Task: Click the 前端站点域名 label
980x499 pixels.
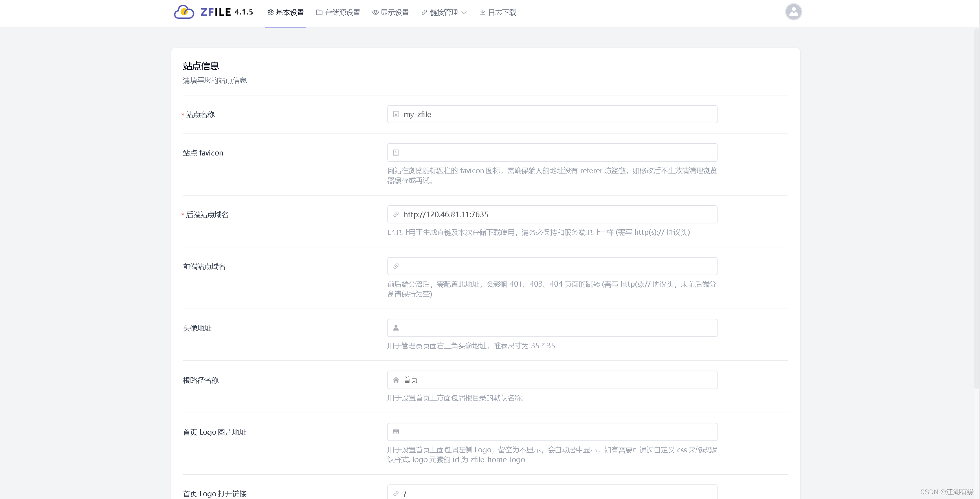Action: click(x=204, y=267)
